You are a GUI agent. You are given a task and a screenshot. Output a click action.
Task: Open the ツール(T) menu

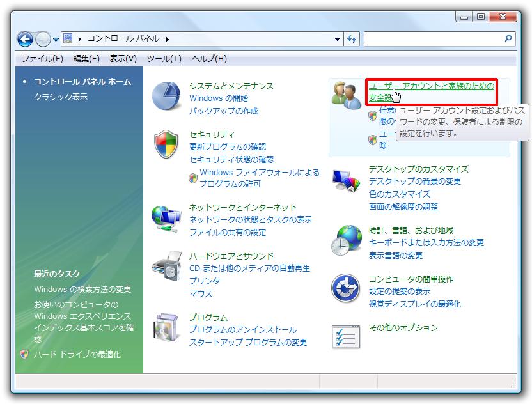164,59
